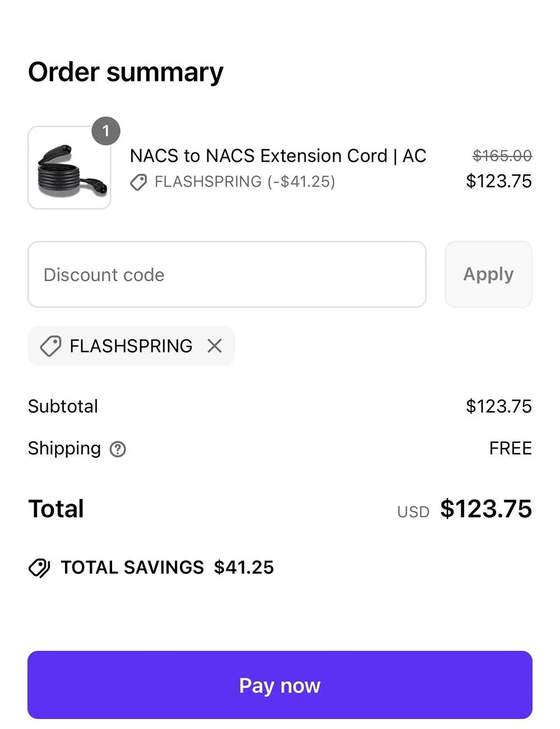Click the TOTAL SAVINGS $41.25 text

(167, 567)
